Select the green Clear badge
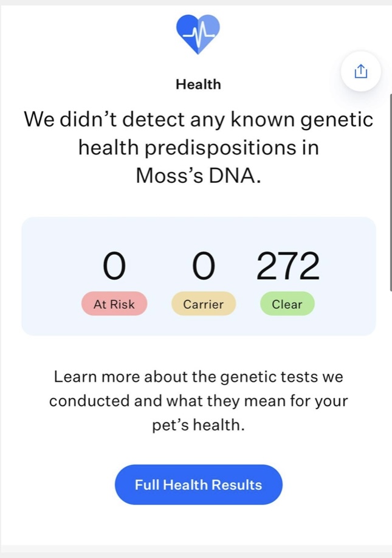The width and height of the screenshot is (392, 558). coord(287,304)
